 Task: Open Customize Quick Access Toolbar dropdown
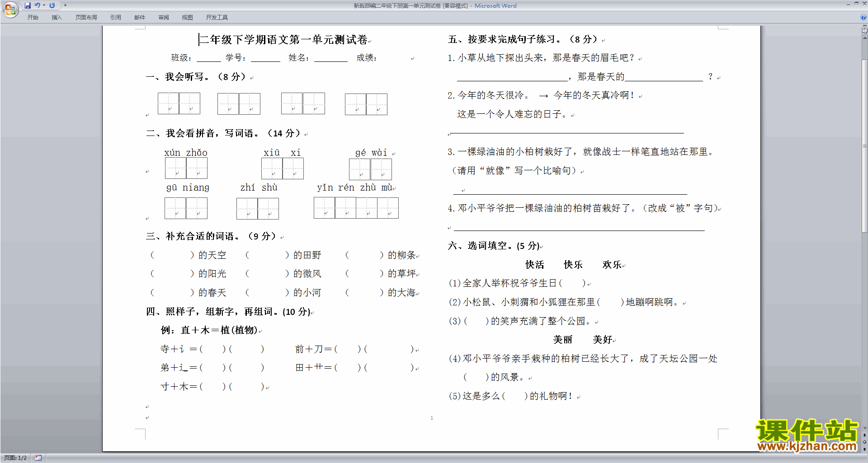65,5
